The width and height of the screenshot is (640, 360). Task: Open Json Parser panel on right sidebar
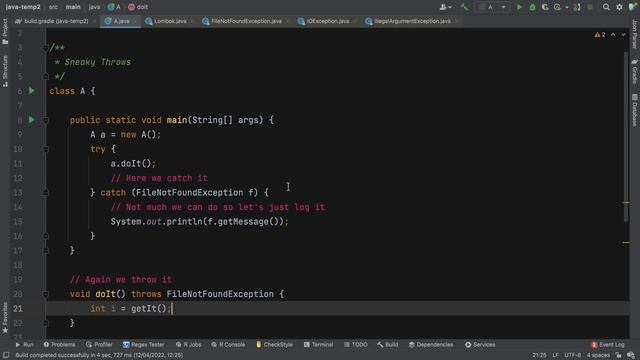[x=635, y=34]
